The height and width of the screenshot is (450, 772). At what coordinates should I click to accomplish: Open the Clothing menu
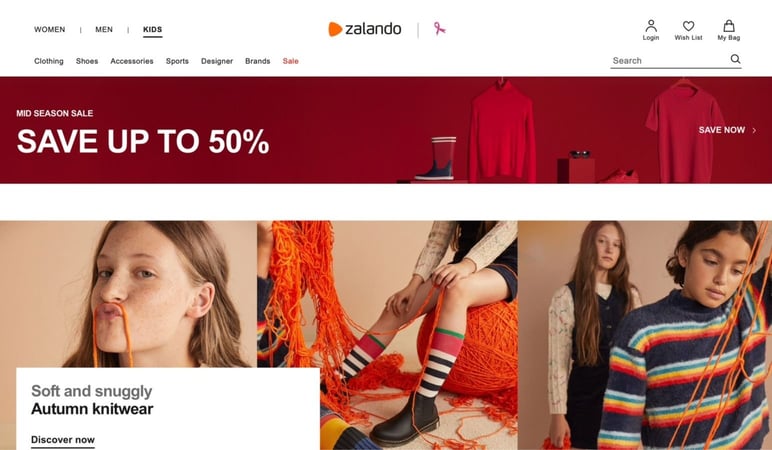click(49, 61)
